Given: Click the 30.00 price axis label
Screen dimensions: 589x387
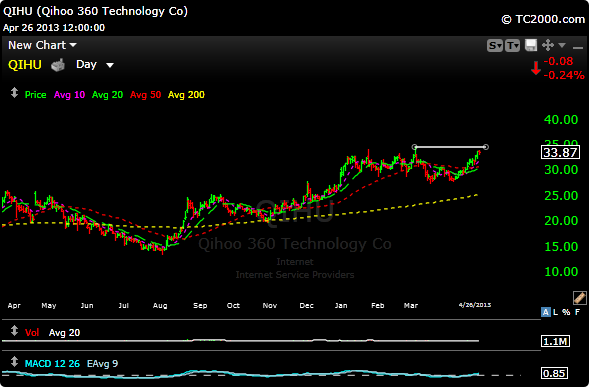Looking at the screenshot, I should 561,170.
